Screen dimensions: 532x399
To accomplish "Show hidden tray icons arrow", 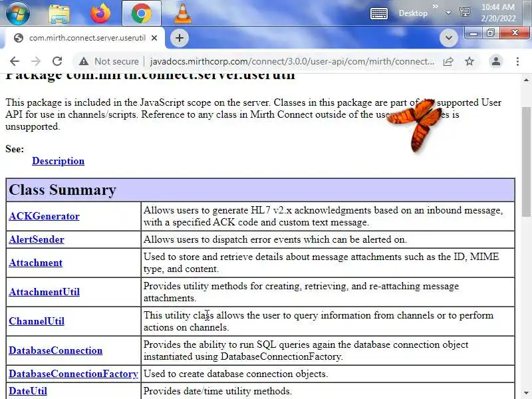I will point(448,13).
